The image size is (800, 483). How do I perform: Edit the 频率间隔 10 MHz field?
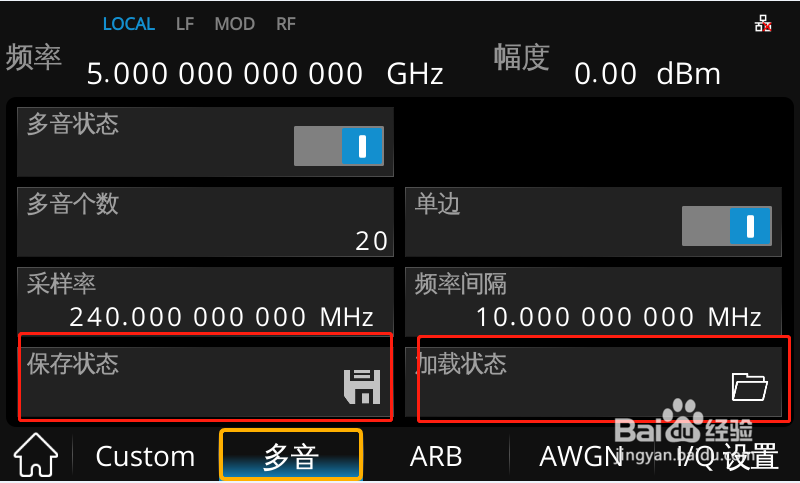(x=593, y=301)
